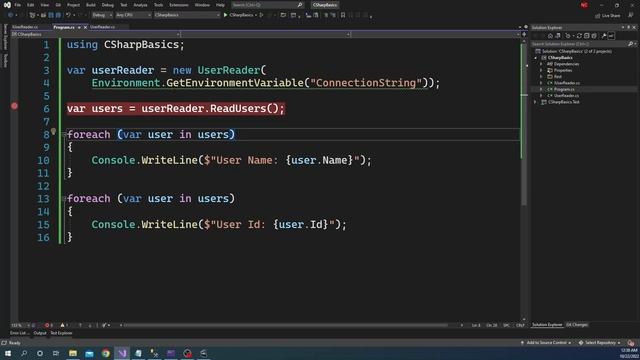Open the Project menu

click(73, 5)
